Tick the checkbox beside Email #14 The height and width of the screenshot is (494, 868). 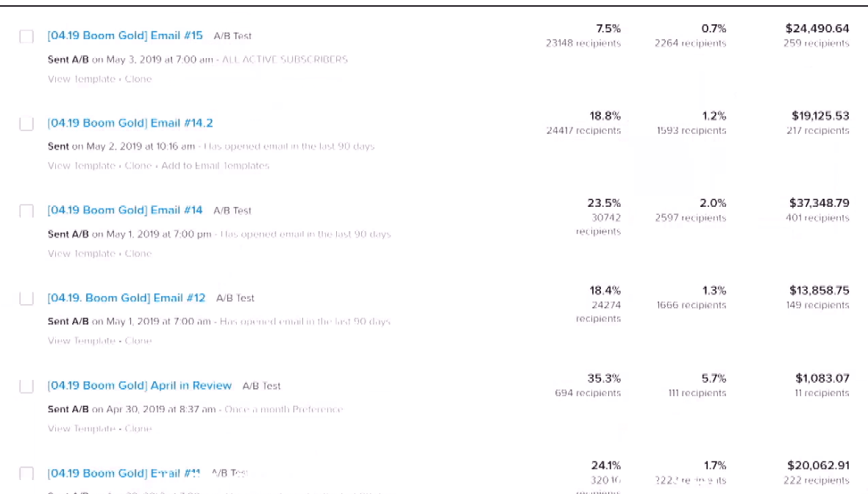(x=26, y=211)
